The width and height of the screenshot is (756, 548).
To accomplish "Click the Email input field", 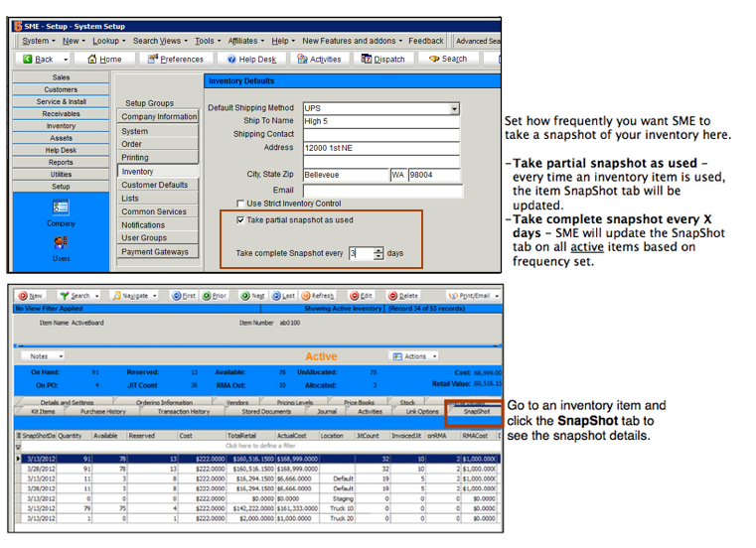I will point(382,191).
